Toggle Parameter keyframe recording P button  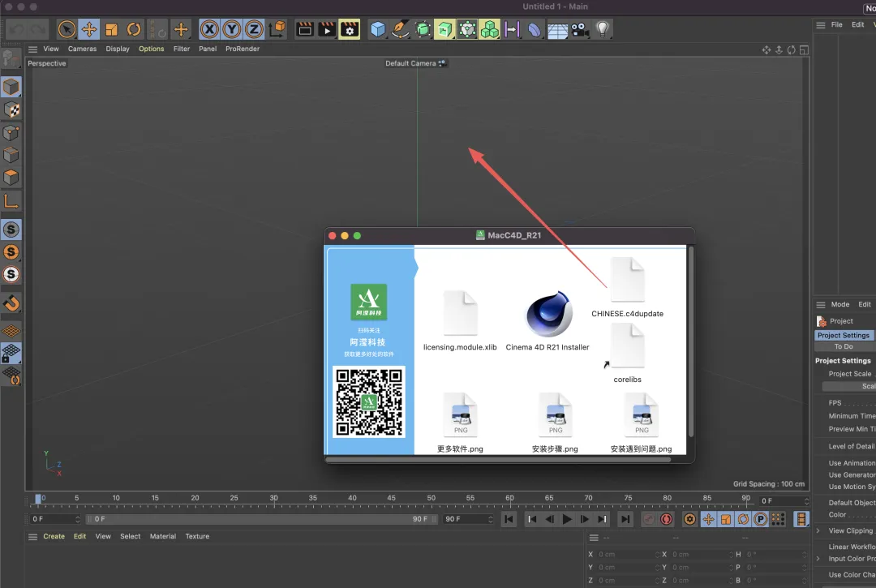click(x=760, y=519)
